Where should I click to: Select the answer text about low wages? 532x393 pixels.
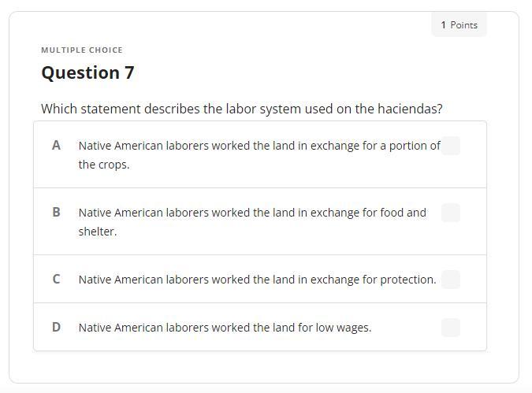coord(225,328)
